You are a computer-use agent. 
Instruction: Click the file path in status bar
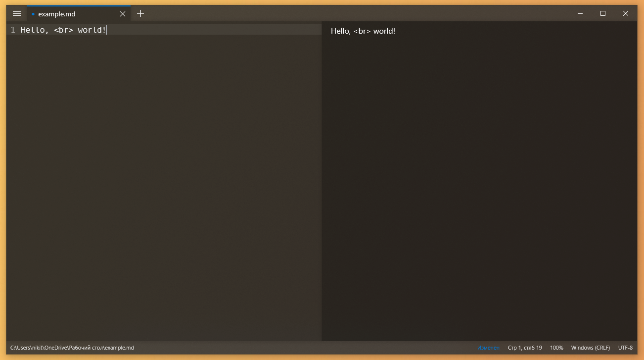[72, 348]
